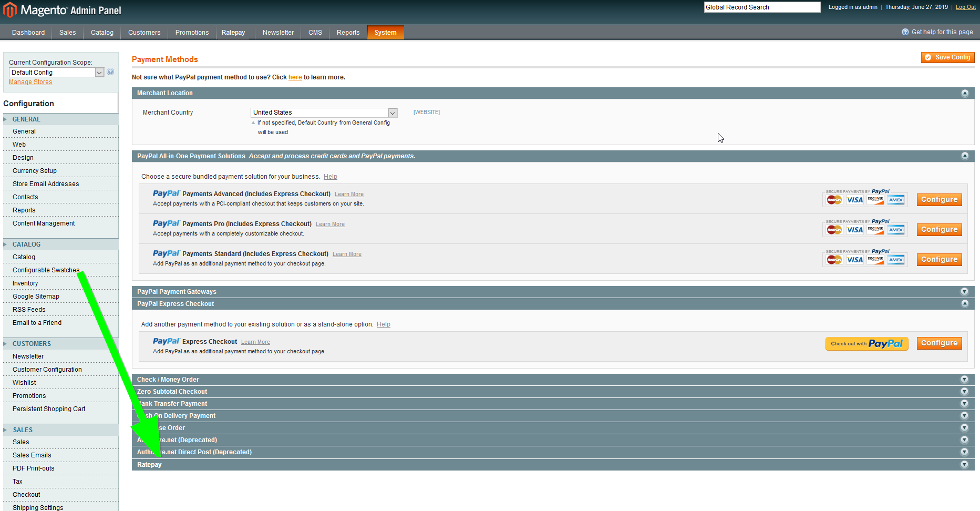Click the Magento logo icon
Image resolution: width=980 pixels, height=511 pixels.
pos(10,10)
